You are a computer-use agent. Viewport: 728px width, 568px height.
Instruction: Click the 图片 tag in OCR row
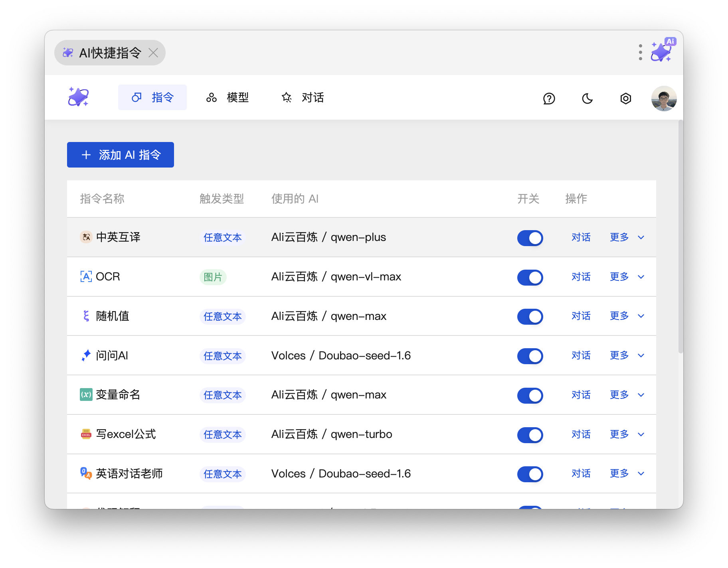213,277
